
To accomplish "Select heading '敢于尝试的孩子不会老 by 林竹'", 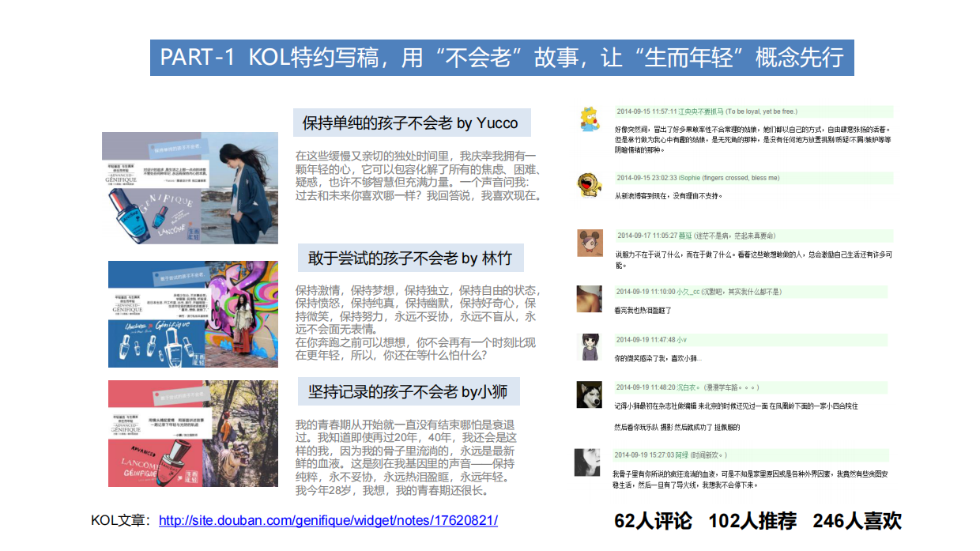I will point(409,258).
